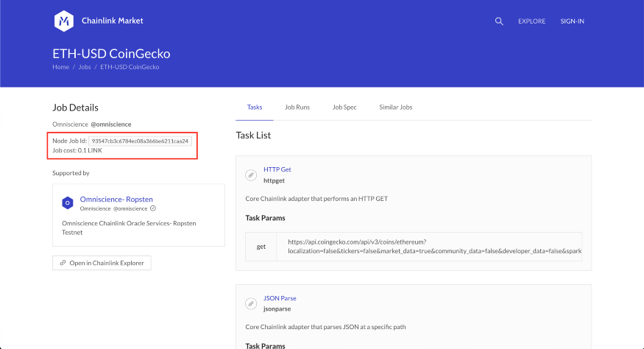Click Open in Chainlink Explorer button
Image resolution: width=644 pixels, height=349 pixels.
tap(102, 263)
